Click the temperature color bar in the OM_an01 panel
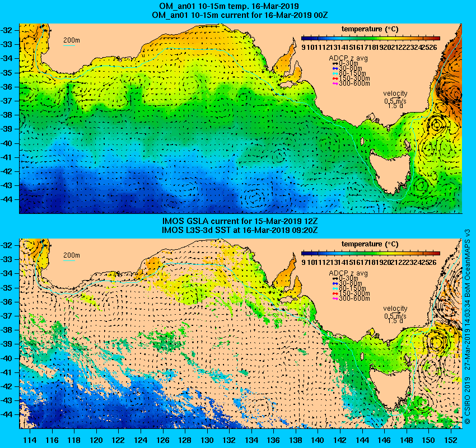Viewport: 476px width, 448px height. click(371, 38)
